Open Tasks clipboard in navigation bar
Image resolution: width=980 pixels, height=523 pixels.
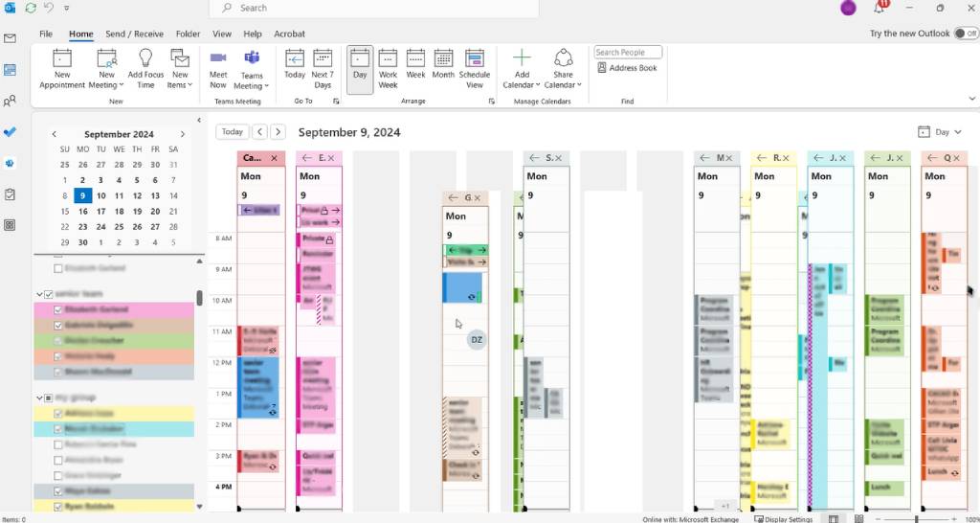click(10, 194)
